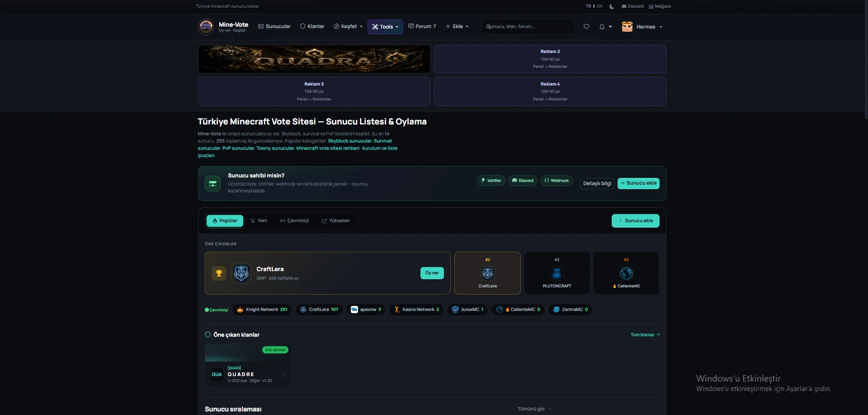868x415 pixels.
Task: Switch to the Yeni tab
Action: pos(259,221)
